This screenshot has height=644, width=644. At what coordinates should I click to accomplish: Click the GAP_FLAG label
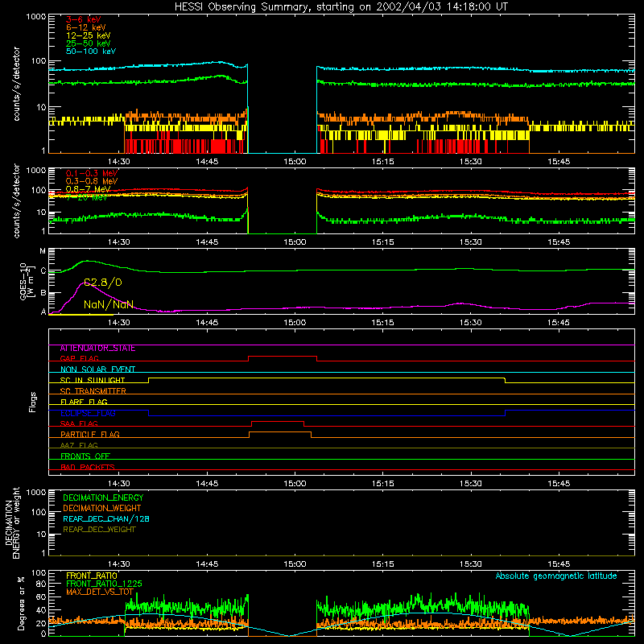point(80,358)
